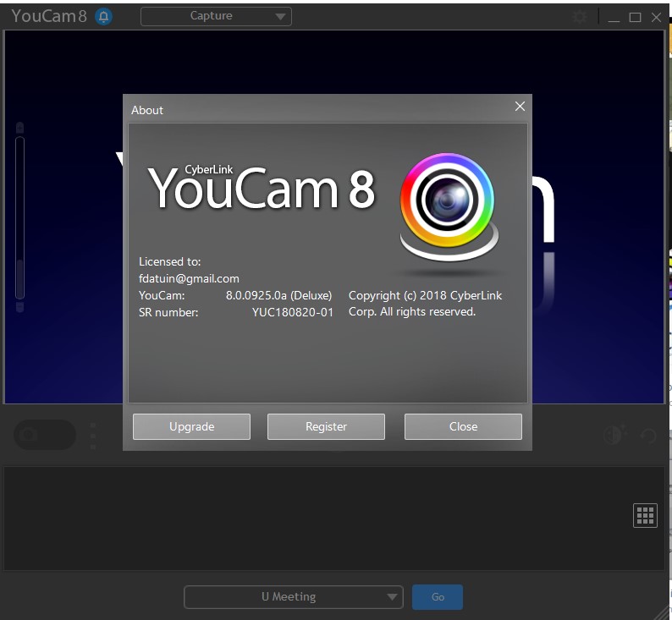672x620 pixels.
Task: Select SR number YUC180820-01
Action: 293,312
